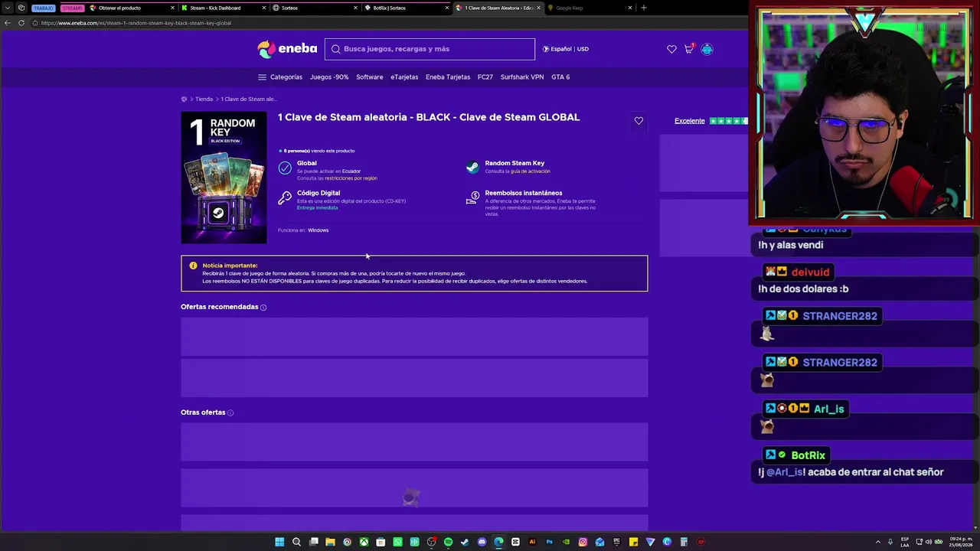This screenshot has width=980, height=551.
Task: Open Surfshark VPN menu item
Action: [x=522, y=77]
